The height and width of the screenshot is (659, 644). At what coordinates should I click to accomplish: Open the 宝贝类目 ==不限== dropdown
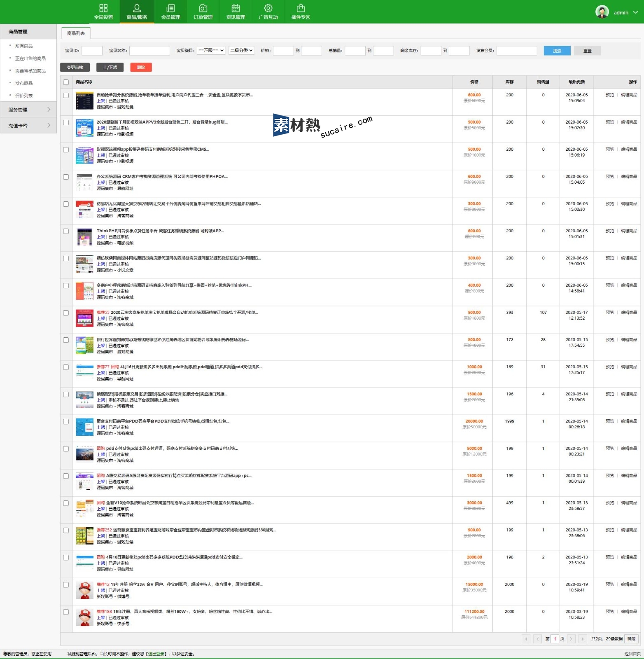coord(211,51)
